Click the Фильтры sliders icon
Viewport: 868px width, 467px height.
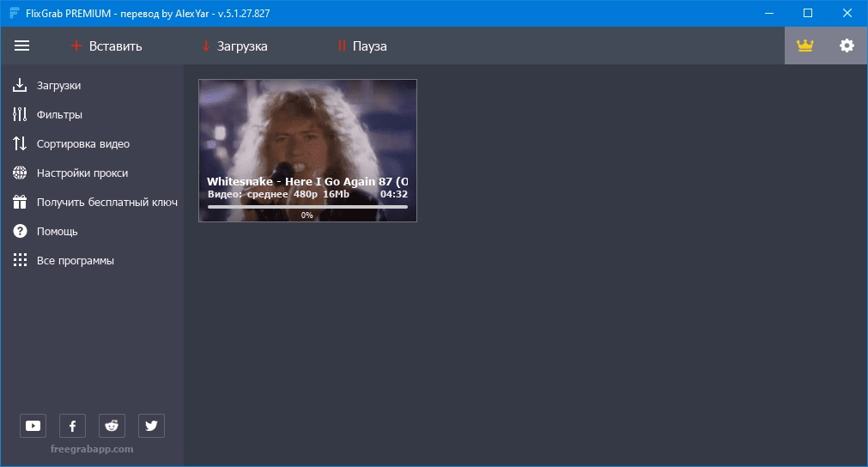click(x=20, y=114)
